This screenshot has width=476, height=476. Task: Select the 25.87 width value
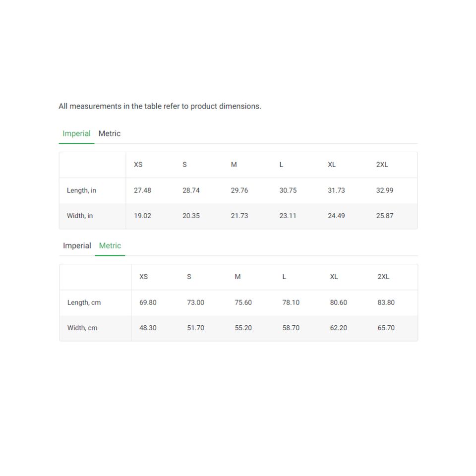[385, 216]
